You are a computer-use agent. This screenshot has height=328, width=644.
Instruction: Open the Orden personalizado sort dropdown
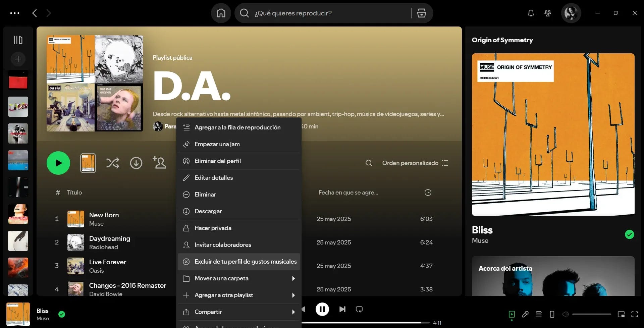[415, 163]
